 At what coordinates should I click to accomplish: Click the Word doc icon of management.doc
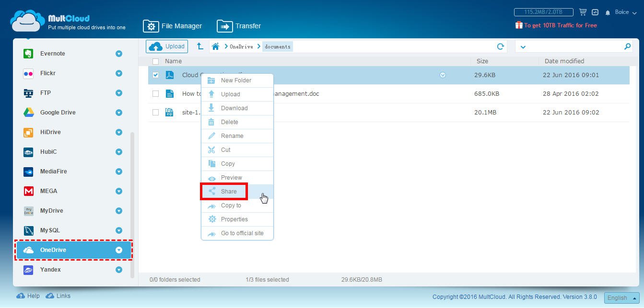tap(169, 94)
